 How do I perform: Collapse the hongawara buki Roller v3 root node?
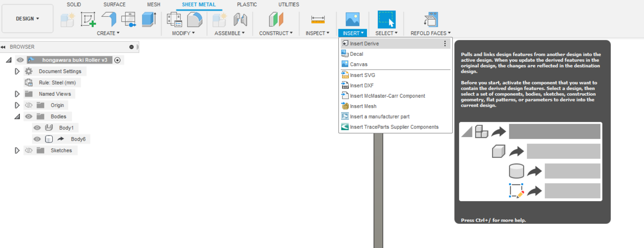click(9, 60)
